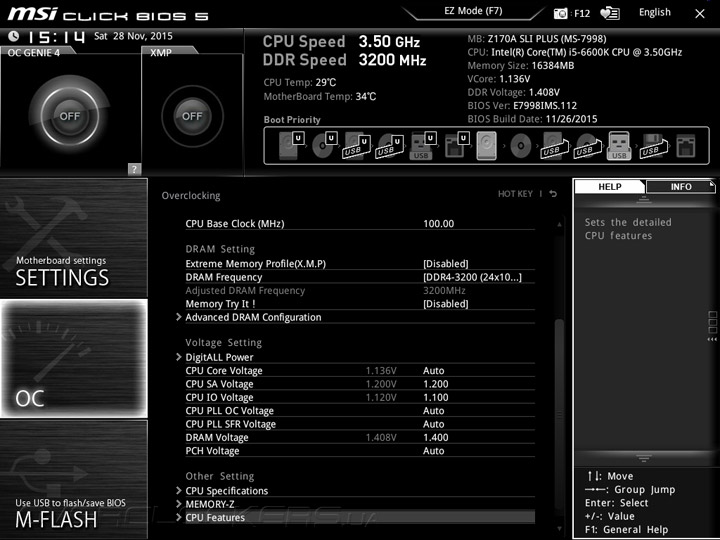Open the DRAM Frequency DDR4-3200 dropdown
This screenshot has width=720, height=540.
(472, 277)
